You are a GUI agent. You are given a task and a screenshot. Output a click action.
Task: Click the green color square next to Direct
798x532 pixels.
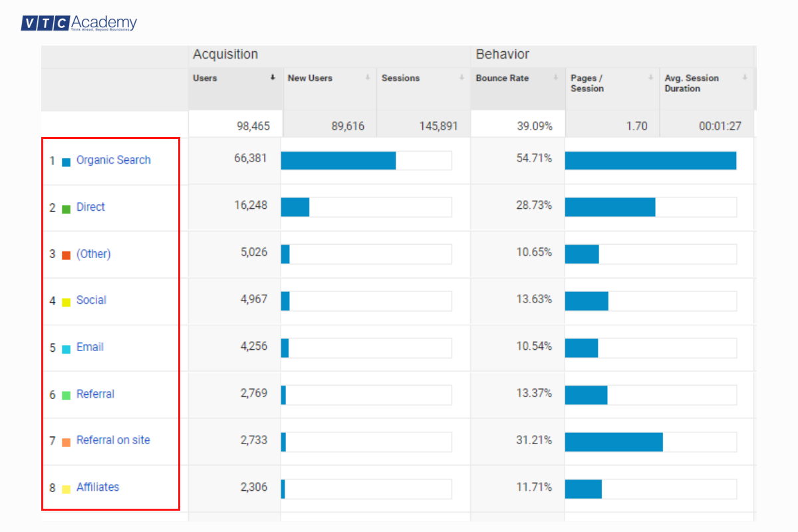coord(66,207)
